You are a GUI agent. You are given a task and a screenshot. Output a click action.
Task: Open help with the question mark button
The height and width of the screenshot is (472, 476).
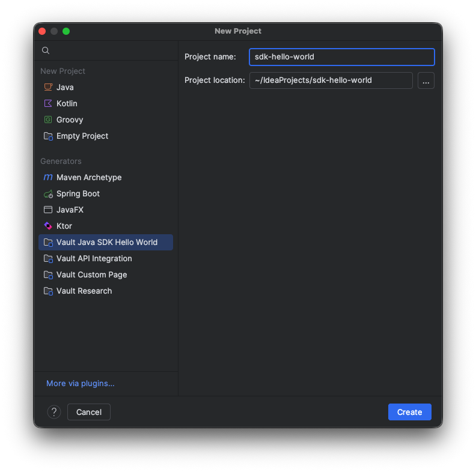(54, 412)
